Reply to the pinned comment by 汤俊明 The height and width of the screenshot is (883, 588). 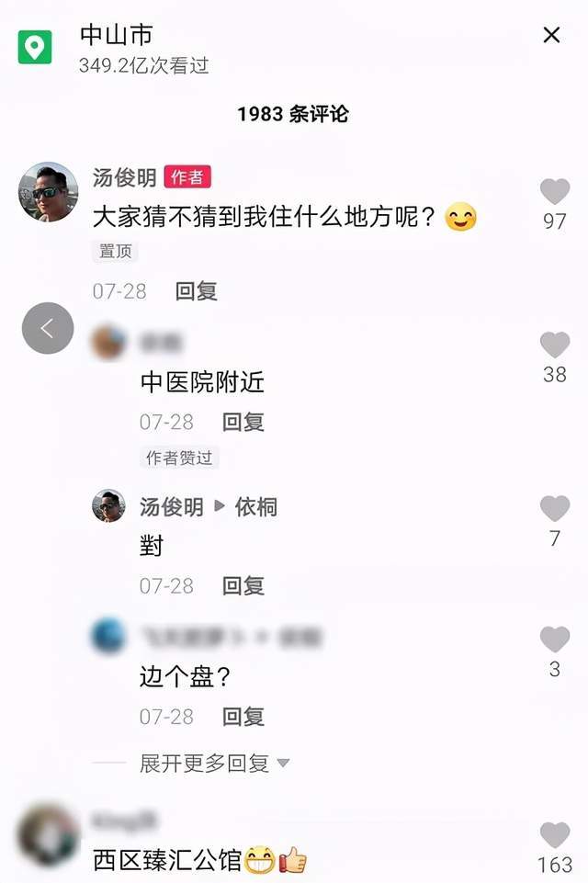(196, 291)
